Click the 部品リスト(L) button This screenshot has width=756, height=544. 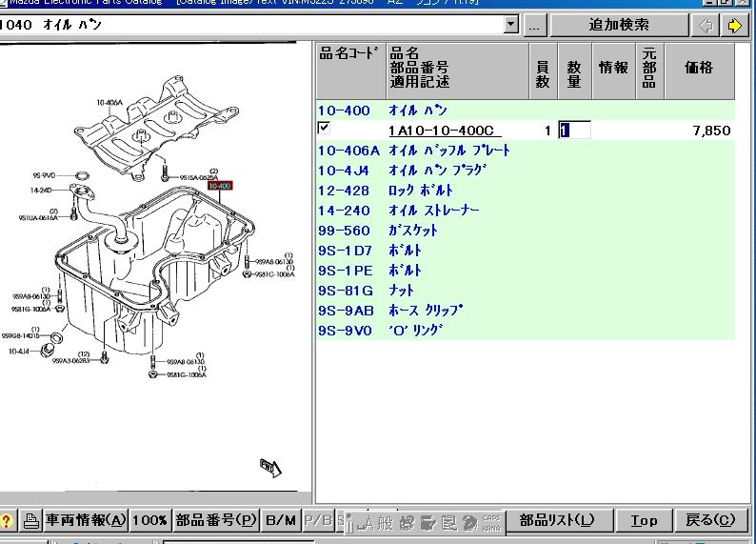pos(556,520)
